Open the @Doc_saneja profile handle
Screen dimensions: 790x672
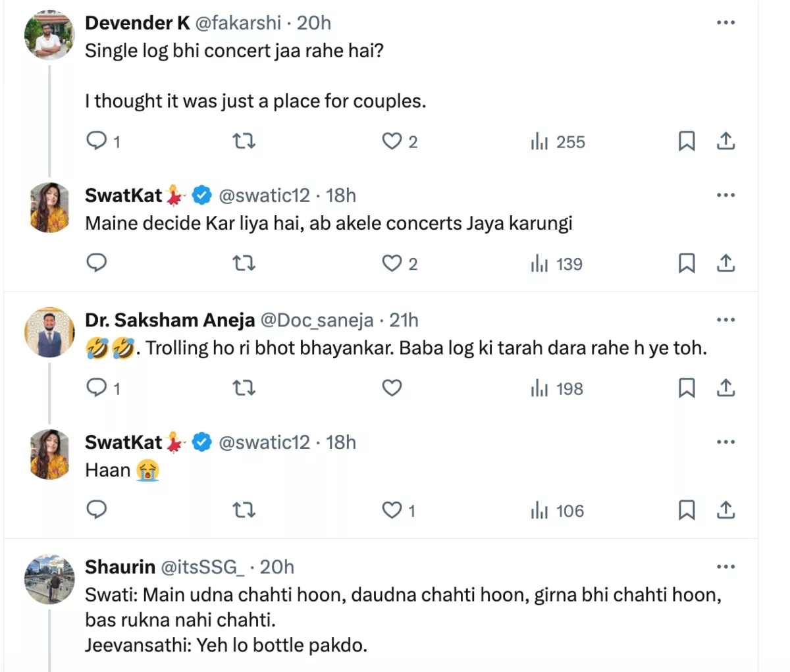pyautogui.click(x=317, y=320)
